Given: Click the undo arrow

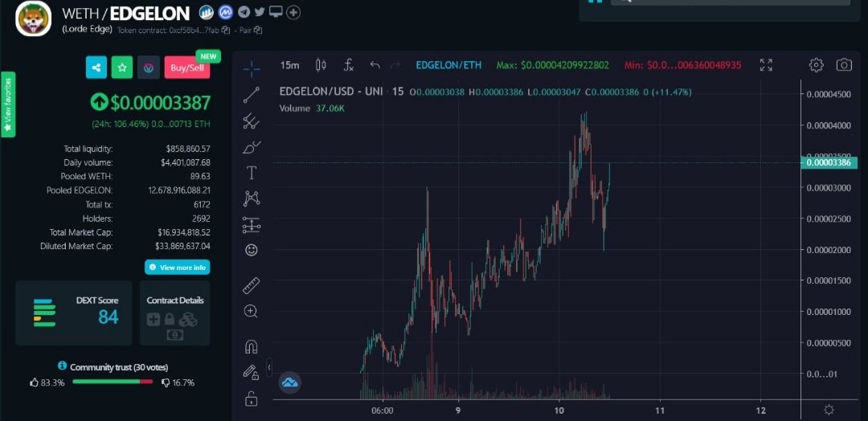Looking at the screenshot, I should click(x=375, y=65).
